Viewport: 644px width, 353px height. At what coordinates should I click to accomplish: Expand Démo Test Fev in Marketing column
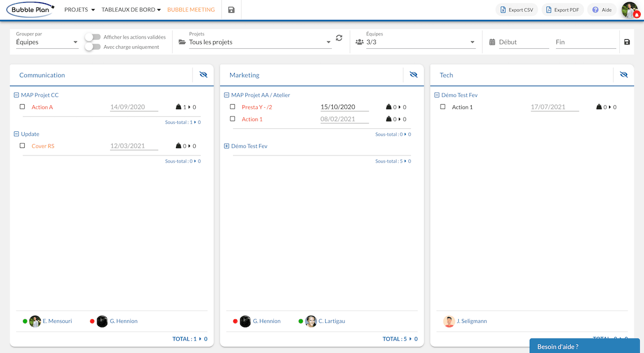click(x=226, y=146)
